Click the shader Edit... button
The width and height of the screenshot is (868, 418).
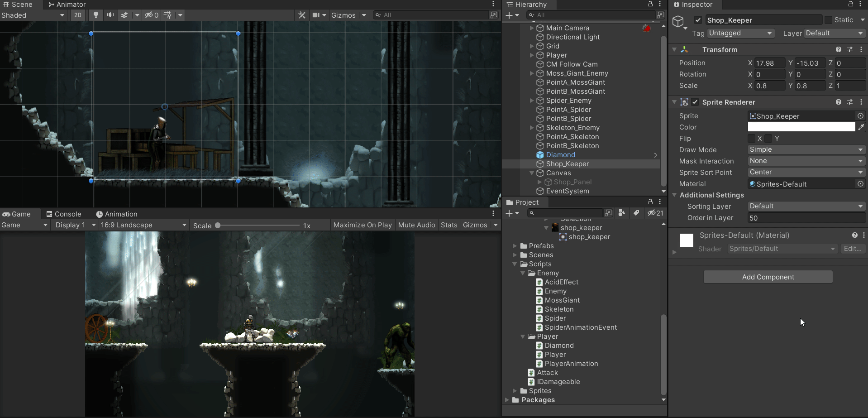pyautogui.click(x=853, y=249)
